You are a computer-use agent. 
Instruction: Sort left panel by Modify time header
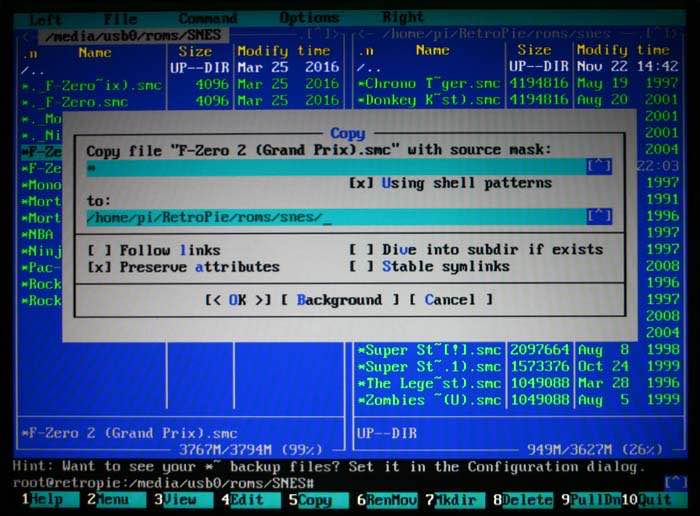click(x=283, y=50)
